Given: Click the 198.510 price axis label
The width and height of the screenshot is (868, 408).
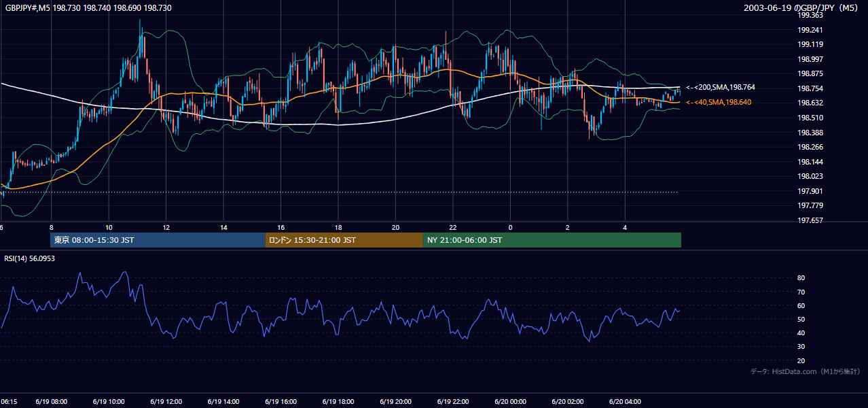Looking at the screenshot, I should (x=810, y=118).
